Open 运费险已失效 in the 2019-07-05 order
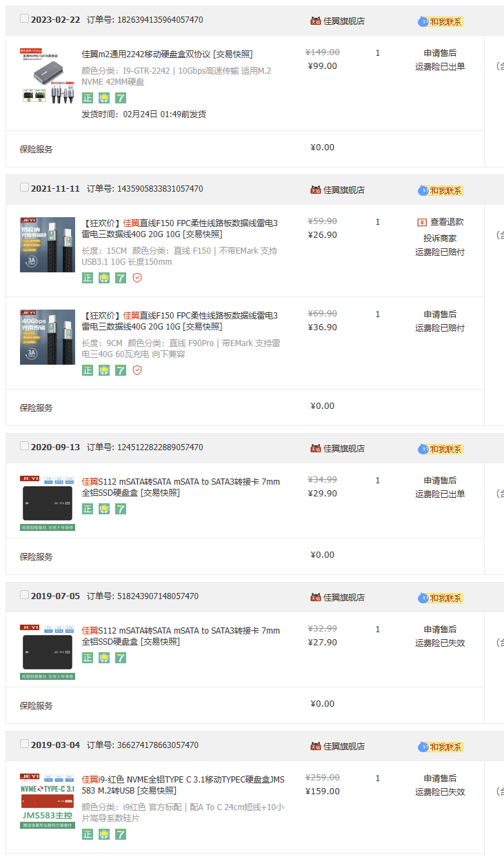Image resolution: width=504 pixels, height=857 pixels. pyautogui.click(x=440, y=643)
